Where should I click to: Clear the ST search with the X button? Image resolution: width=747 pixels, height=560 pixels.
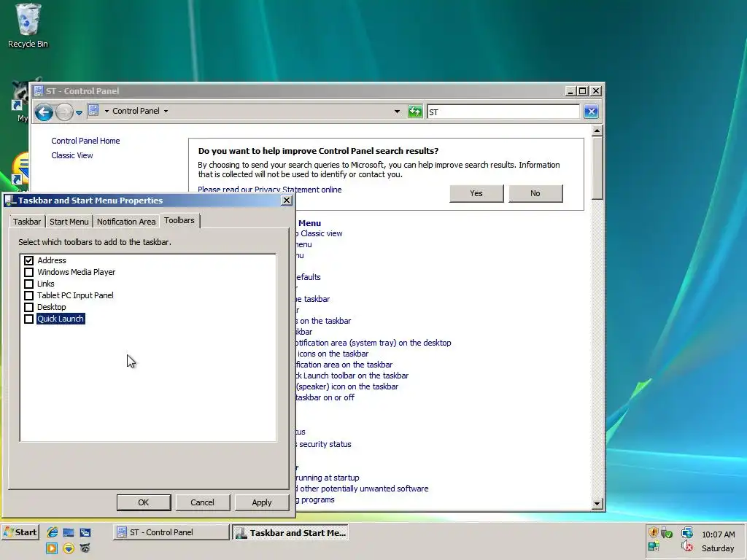click(x=591, y=112)
